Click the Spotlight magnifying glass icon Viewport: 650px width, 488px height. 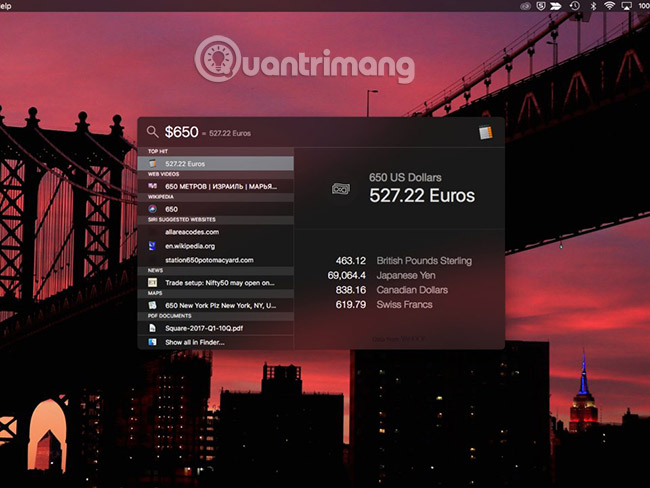coord(152,132)
